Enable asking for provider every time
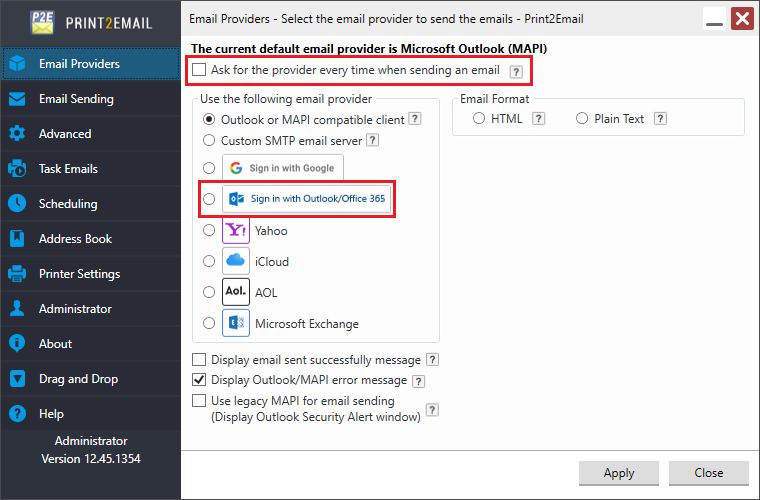The height and width of the screenshot is (500, 760). click(199, 71)
